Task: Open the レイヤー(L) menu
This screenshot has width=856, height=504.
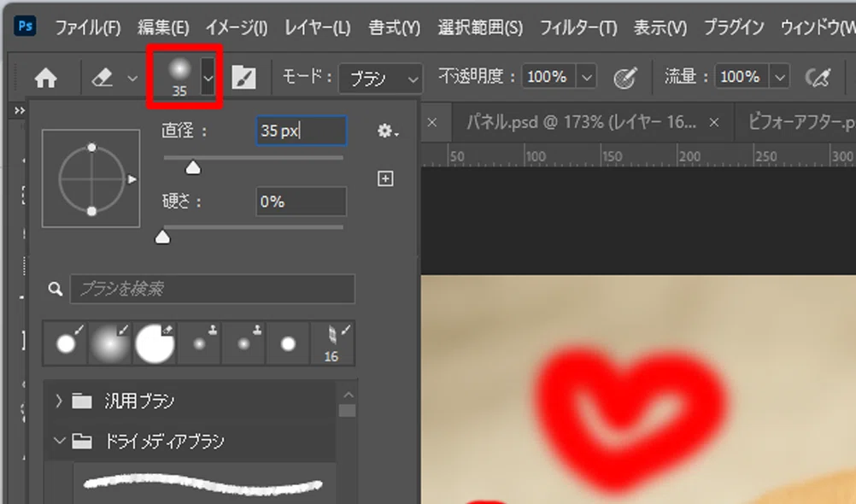Action: pos(317,27)
